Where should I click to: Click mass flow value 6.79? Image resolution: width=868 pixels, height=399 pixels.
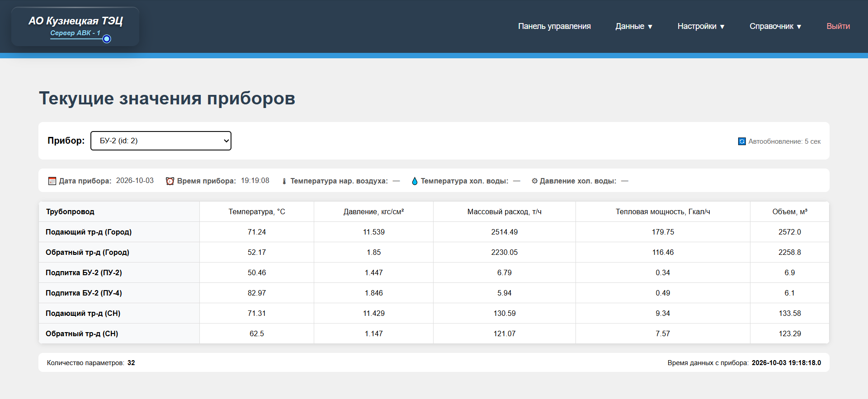coord(505,272)
